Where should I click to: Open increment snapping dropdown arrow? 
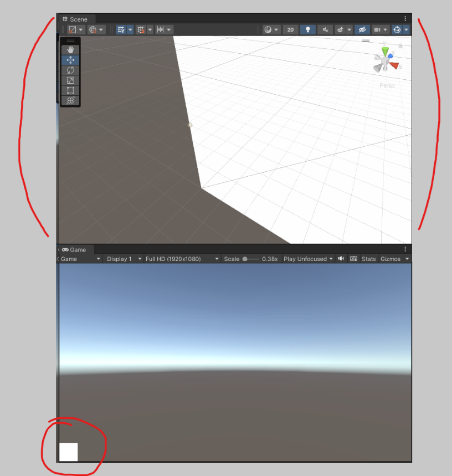(x=169, y=30)
